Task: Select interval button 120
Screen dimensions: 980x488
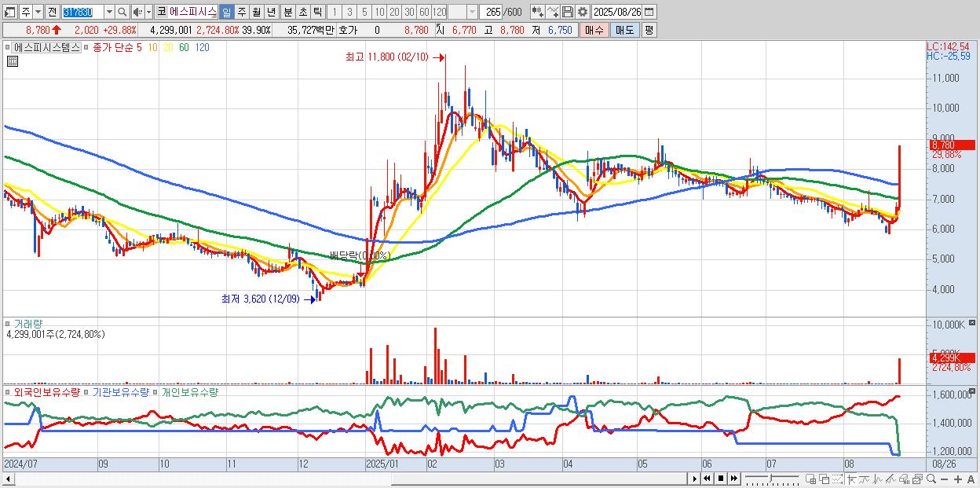Action: (x=439, y=13)
